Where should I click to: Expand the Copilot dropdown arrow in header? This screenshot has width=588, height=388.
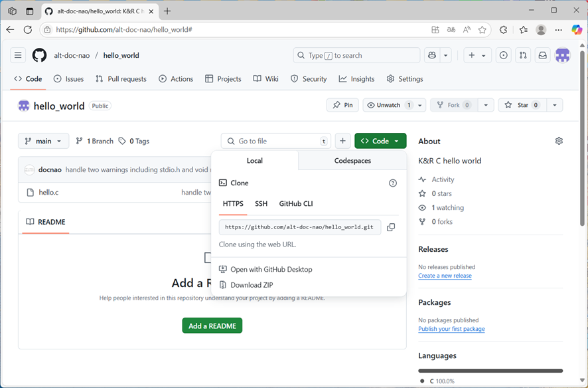(x=445, y=56)
